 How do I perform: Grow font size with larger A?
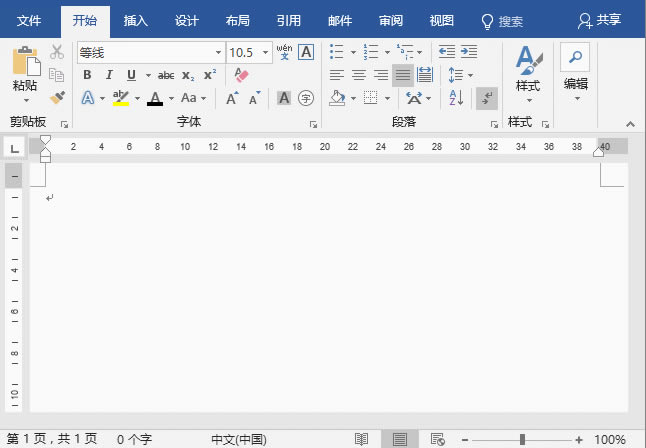tap(232, 98)
